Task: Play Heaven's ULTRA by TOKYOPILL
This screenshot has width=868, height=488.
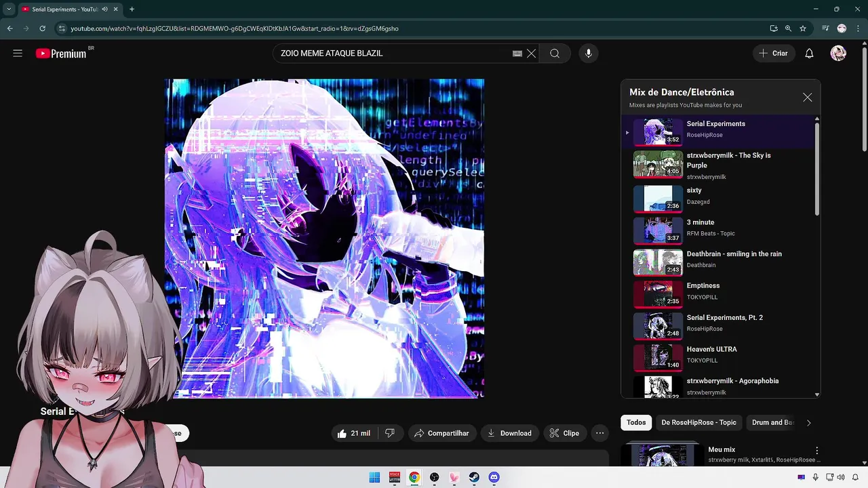Action: pos(717,357)
